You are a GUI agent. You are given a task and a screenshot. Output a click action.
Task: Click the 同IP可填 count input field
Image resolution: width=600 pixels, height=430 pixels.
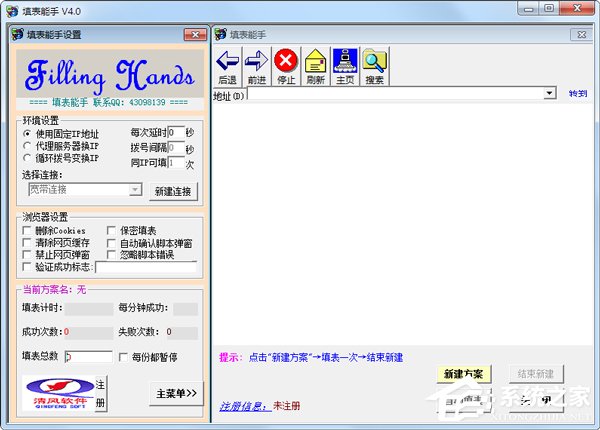pos(176,162)
